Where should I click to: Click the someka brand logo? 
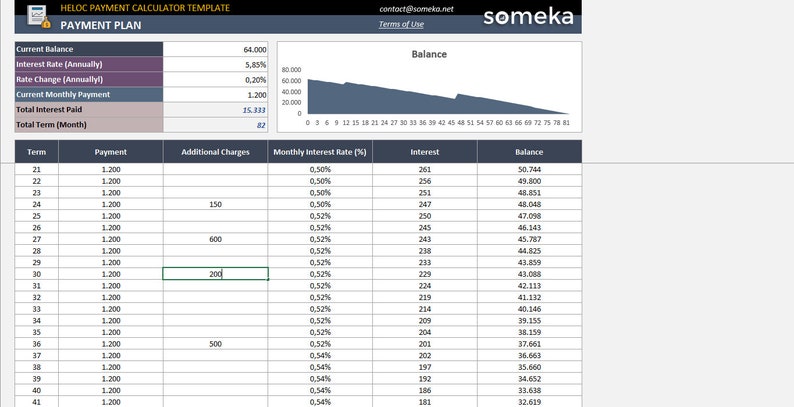click(529, 17)
